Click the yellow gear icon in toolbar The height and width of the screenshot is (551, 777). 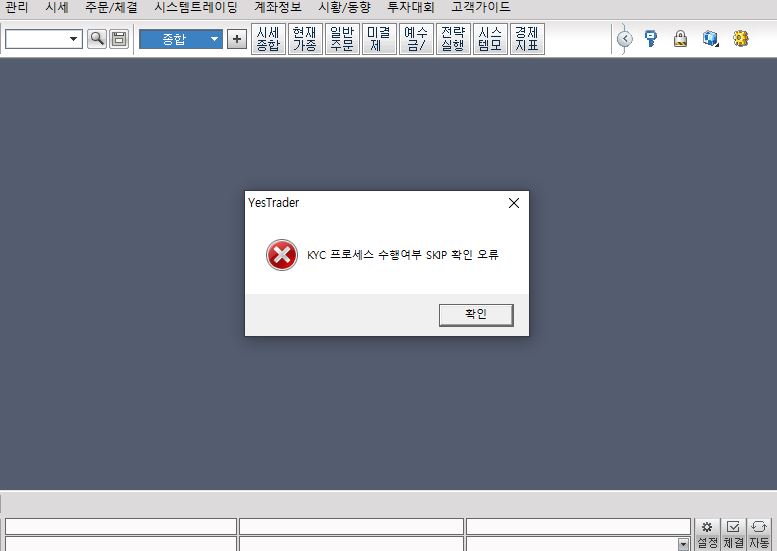coord(740,39)
